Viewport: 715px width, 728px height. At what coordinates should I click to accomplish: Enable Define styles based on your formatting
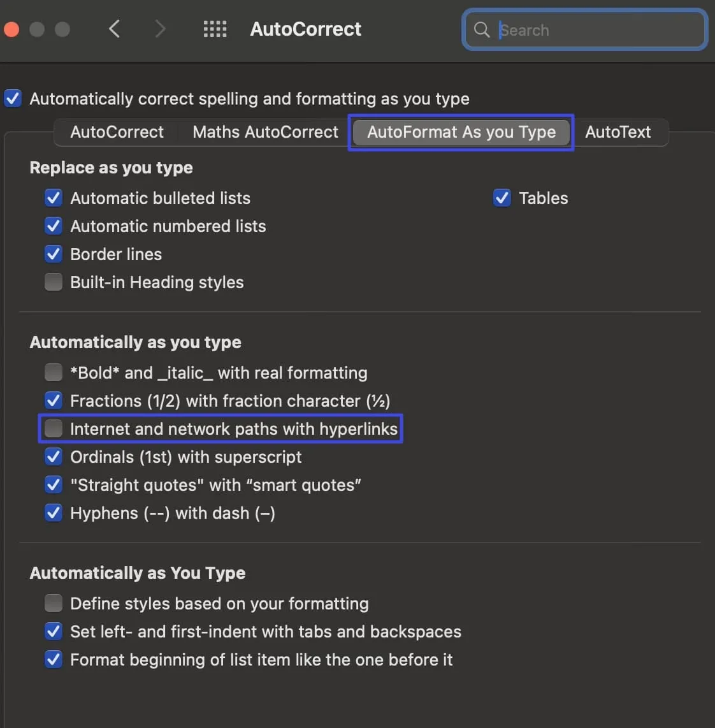[x=54, y=603]
